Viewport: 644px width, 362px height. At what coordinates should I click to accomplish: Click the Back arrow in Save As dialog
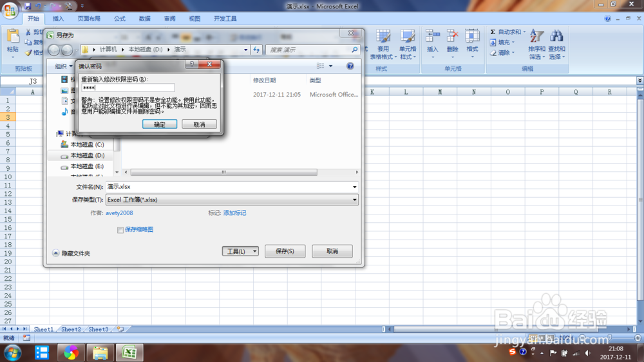[54, 50]
